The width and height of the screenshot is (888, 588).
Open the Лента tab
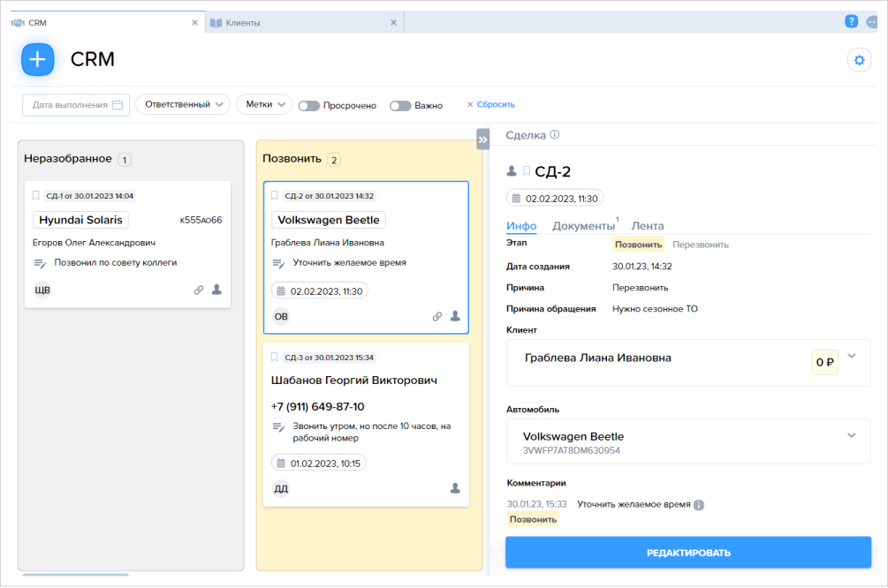pos(648,226)
